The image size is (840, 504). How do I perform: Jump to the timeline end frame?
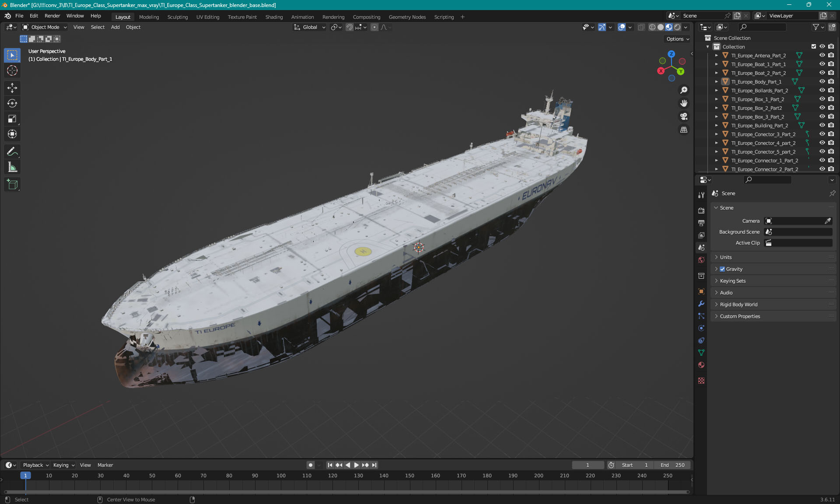pos(374,465)
